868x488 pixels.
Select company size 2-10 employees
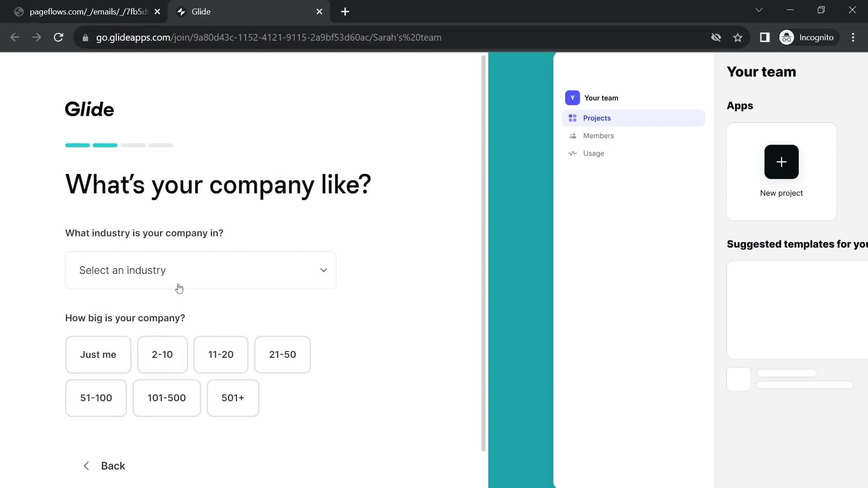pos(162,355)
